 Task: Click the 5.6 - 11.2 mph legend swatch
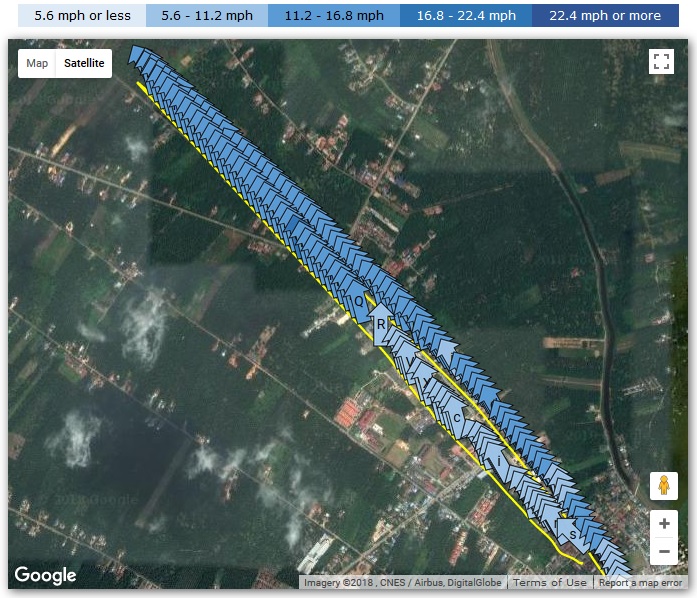206,16
